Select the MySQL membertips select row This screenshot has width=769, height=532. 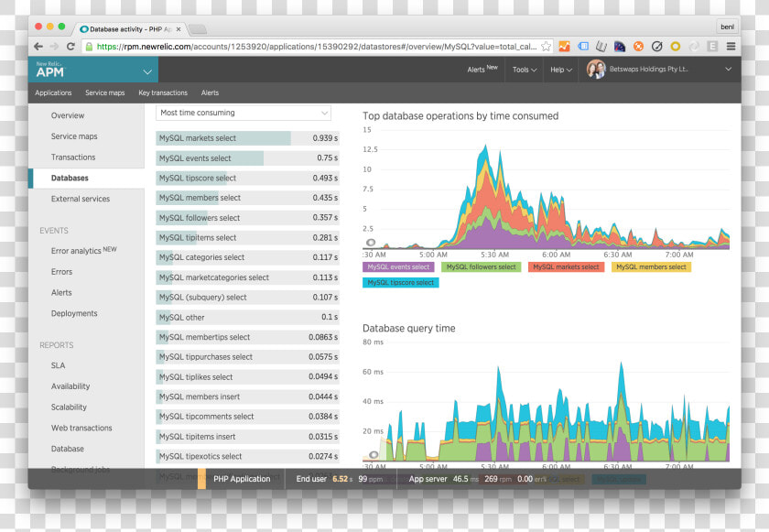point(248,337)
